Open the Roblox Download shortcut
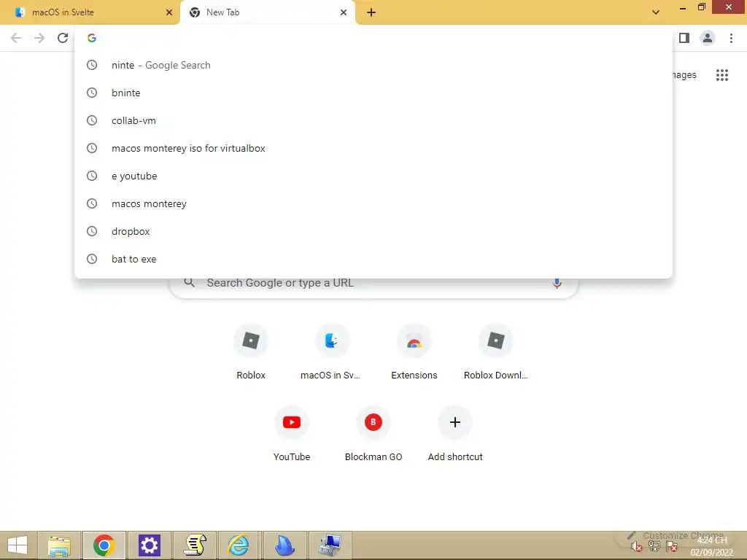Image resolution: width=747 pixels, height=560 pixels. (x=495, y=352)
